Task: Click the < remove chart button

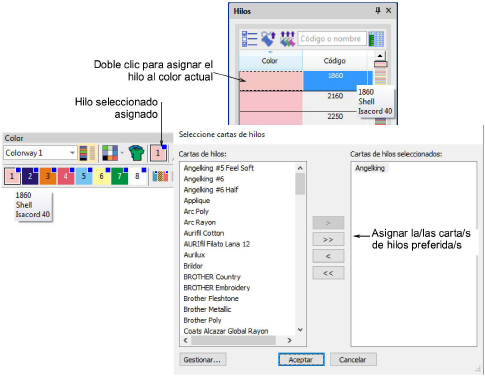Action: [x=328, y=256]
